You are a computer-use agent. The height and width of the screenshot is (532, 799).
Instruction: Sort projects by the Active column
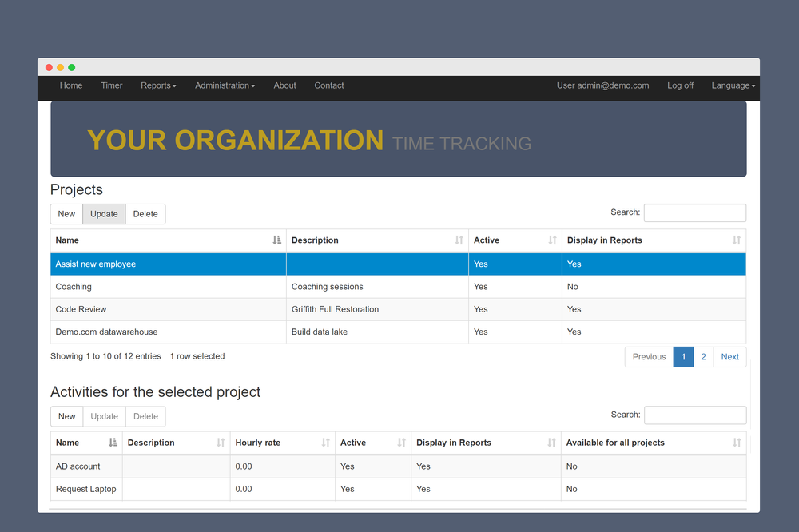[552, 240]
